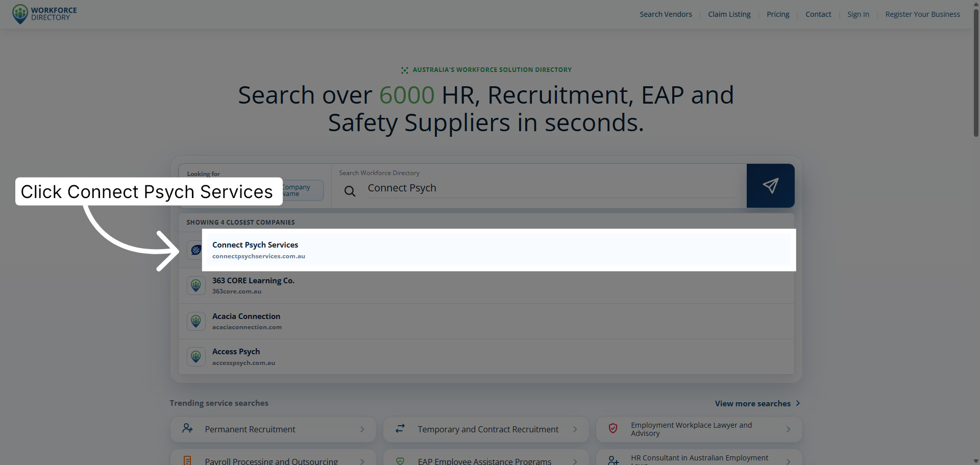Click the Employment Workplace Lawyer shield icon
Screen dimensions: 980x465
[x=613, y=429]
